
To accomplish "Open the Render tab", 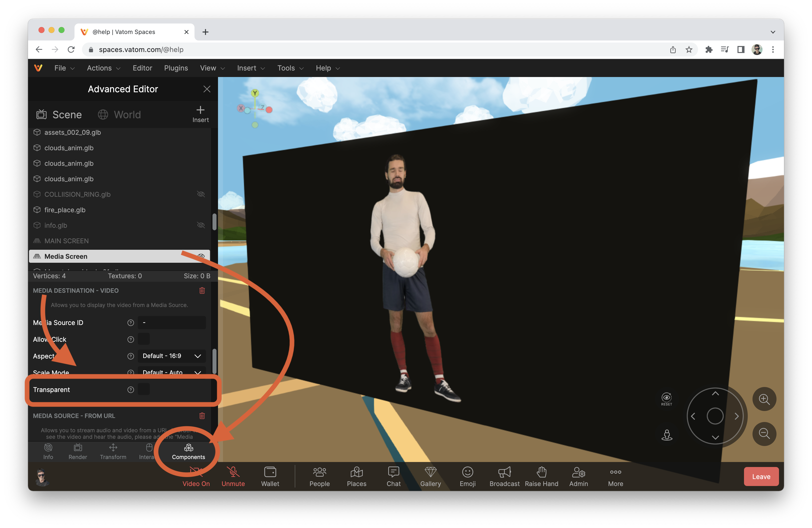I will coord(78,451).
